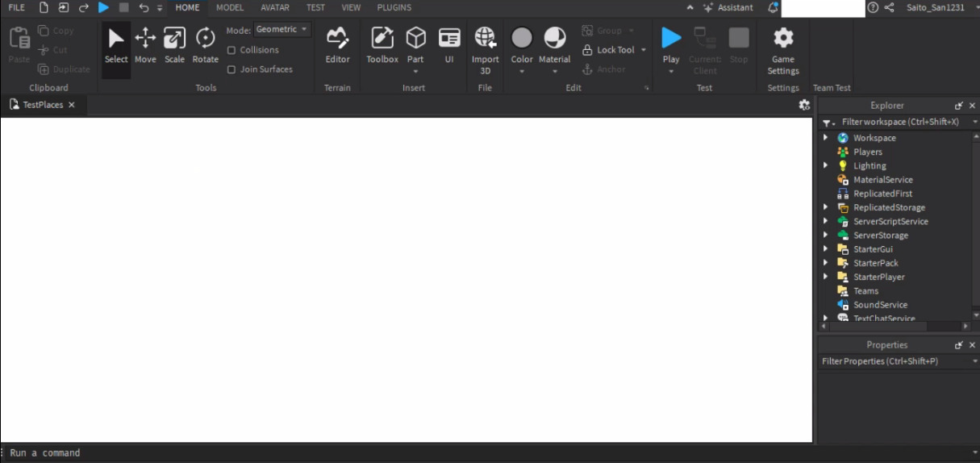Expand the ServerScriptService node
This screenshot has height=463, width=980.
[x=825, y=222]
